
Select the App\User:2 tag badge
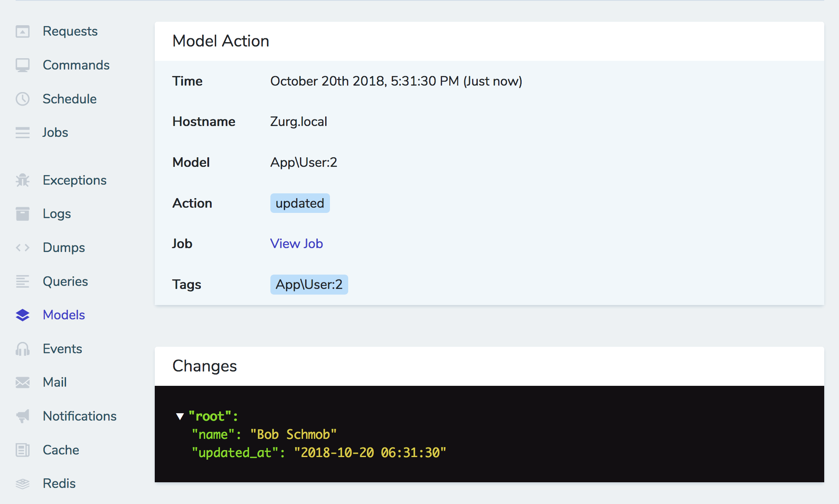[309, 284]
